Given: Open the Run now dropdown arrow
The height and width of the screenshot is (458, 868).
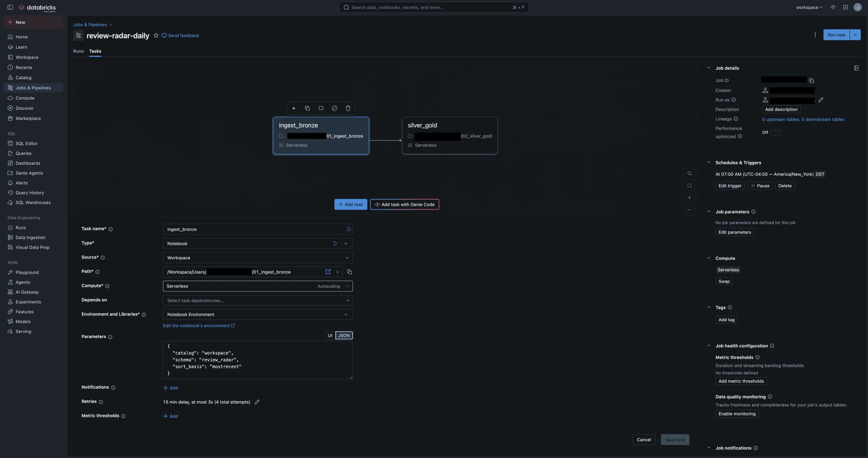Looking at the screenshot, I should (855, 35).
